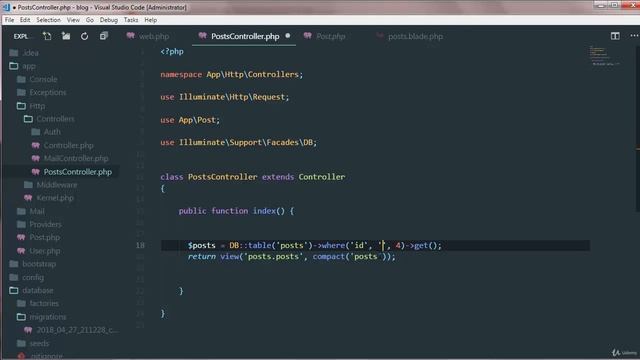Click line number 18 in the gutter

140,245
